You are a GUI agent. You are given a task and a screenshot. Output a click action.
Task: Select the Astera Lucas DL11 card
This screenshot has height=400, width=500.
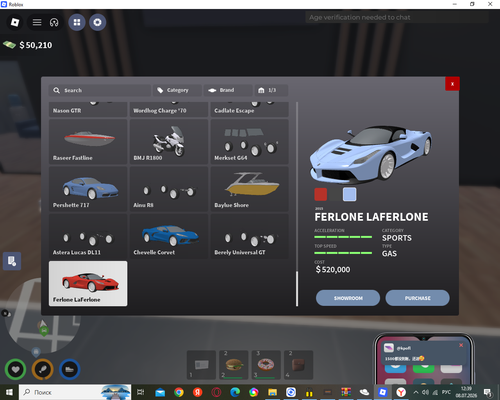(88, 236)
